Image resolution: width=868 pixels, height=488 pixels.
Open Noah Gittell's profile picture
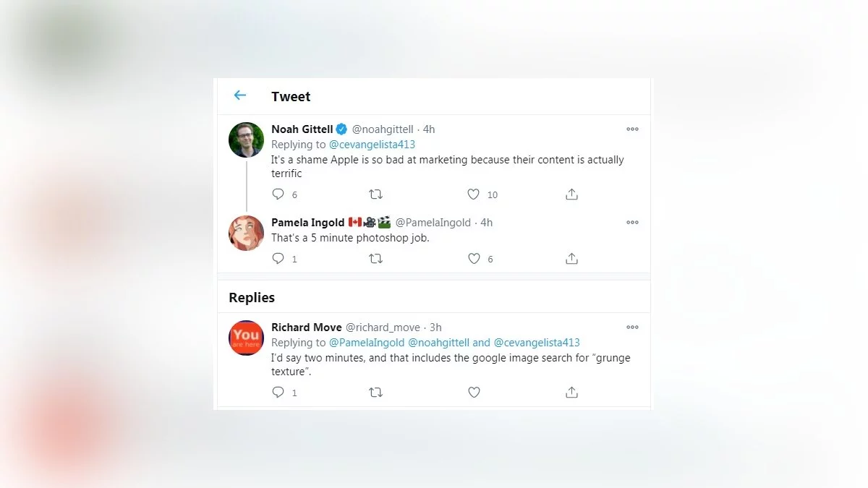tap(247, 140)
